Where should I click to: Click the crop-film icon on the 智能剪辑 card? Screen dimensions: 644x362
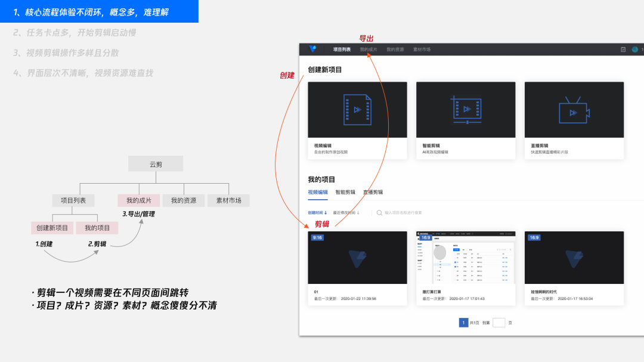click(x=466, y=109)
